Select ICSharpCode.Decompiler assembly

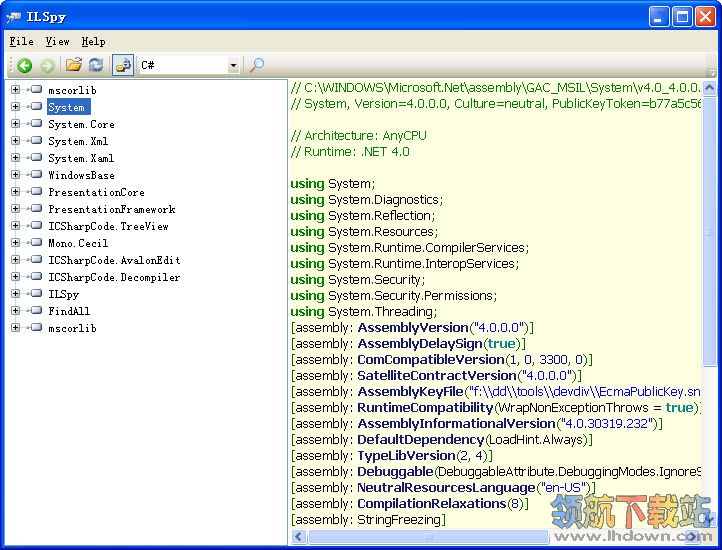tap(114, 277)
